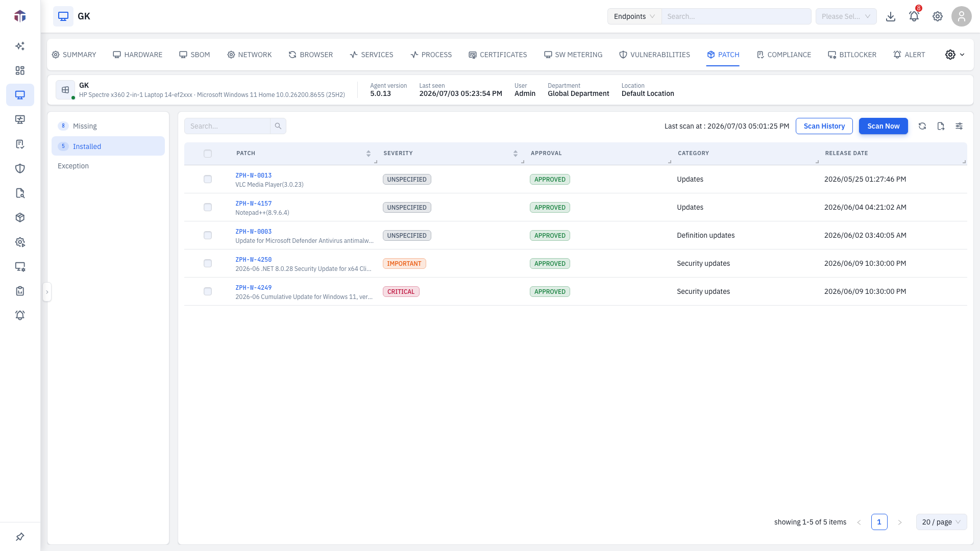Refresh the patch list with reload icon

click(922, 126)
